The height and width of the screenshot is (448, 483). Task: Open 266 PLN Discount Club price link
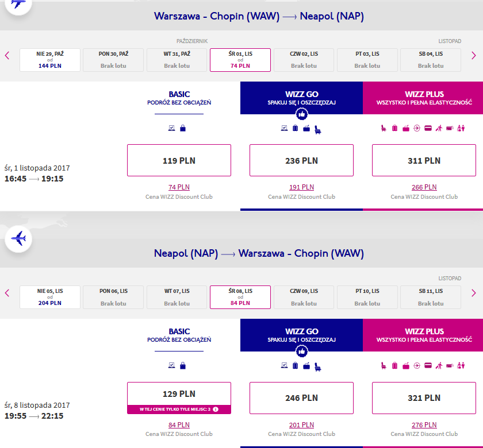[x=424, y=187]
